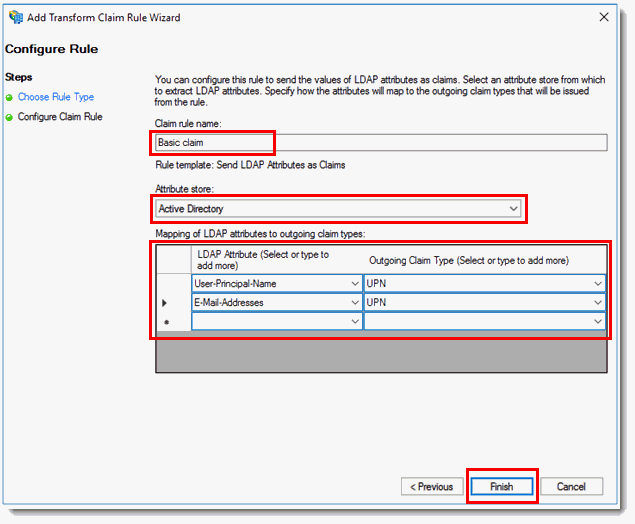The image size is (635, 524).
Task: Close the Add Transform Claim Rule Wizard
Action: (603, 17)
